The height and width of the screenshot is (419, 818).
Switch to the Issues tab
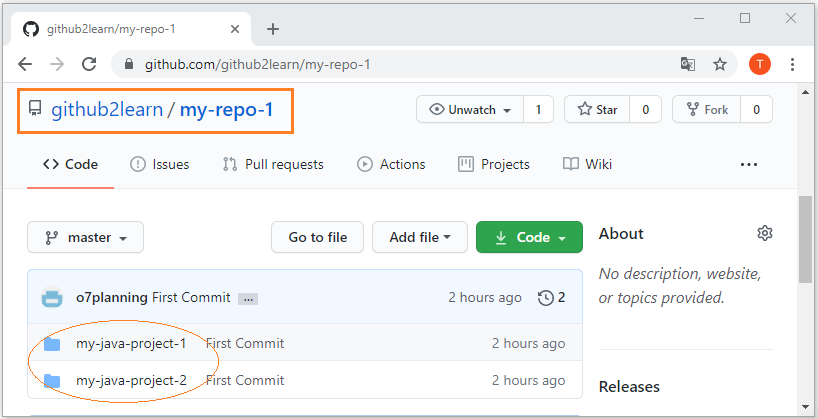(159, 165)
